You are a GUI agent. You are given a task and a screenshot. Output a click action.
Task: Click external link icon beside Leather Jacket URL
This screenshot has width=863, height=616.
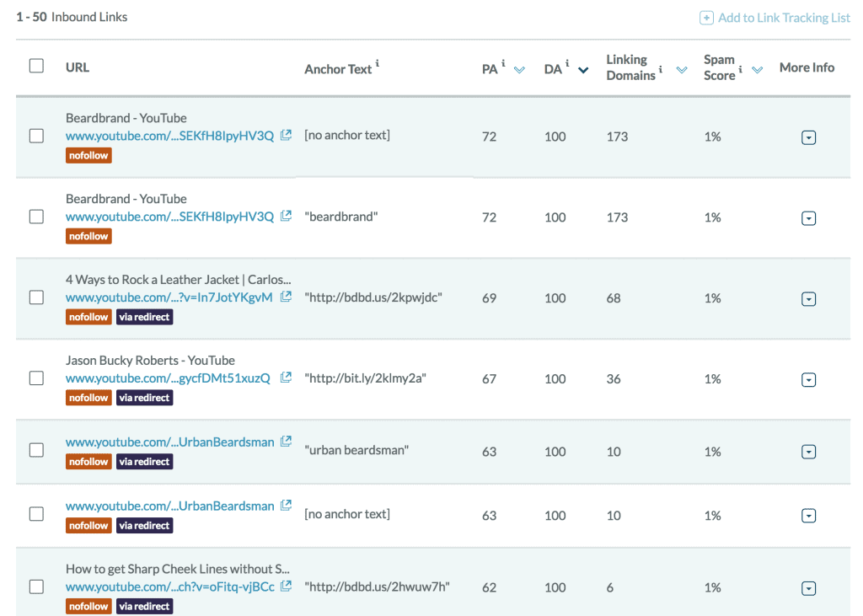tap(287, 297)
